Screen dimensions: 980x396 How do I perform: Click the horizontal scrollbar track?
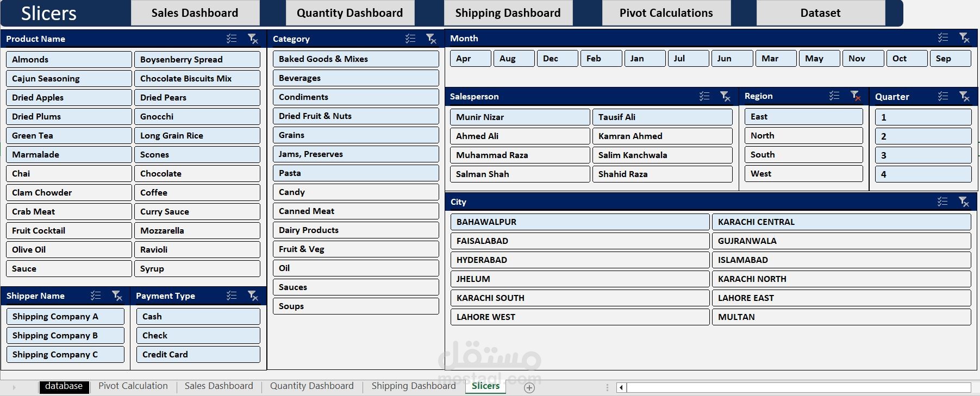tap(799, 387)
